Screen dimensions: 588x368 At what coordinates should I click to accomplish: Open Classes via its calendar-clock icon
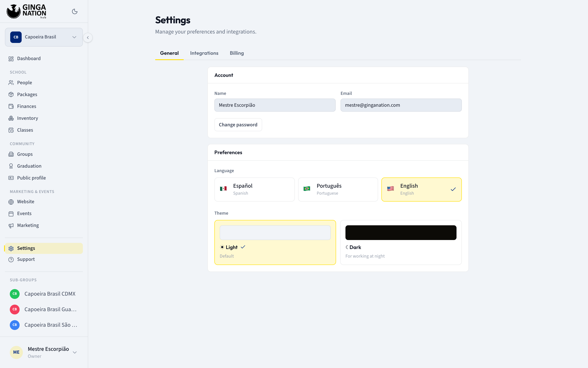click(11, 130)
